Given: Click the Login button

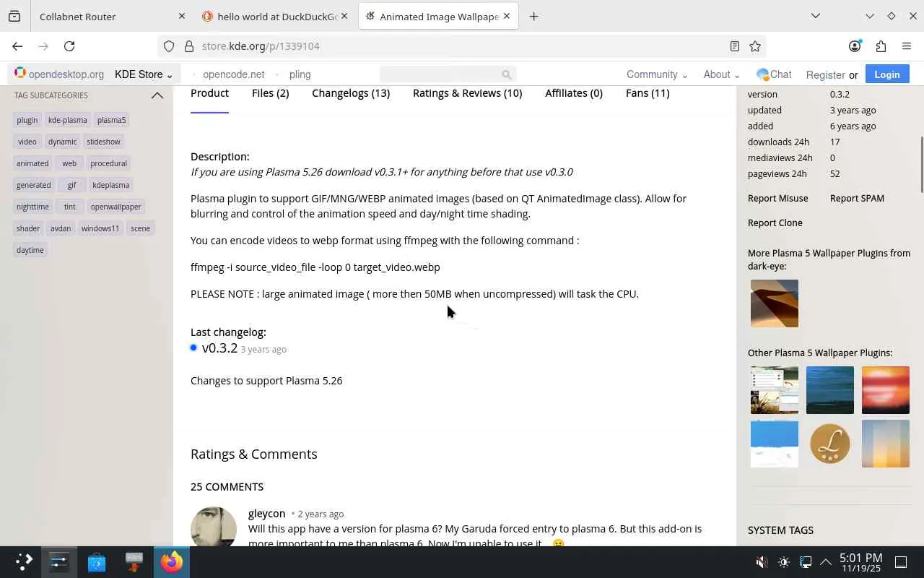Looking at the screenshot, I should pyautogui.click(x=886, y=74).
